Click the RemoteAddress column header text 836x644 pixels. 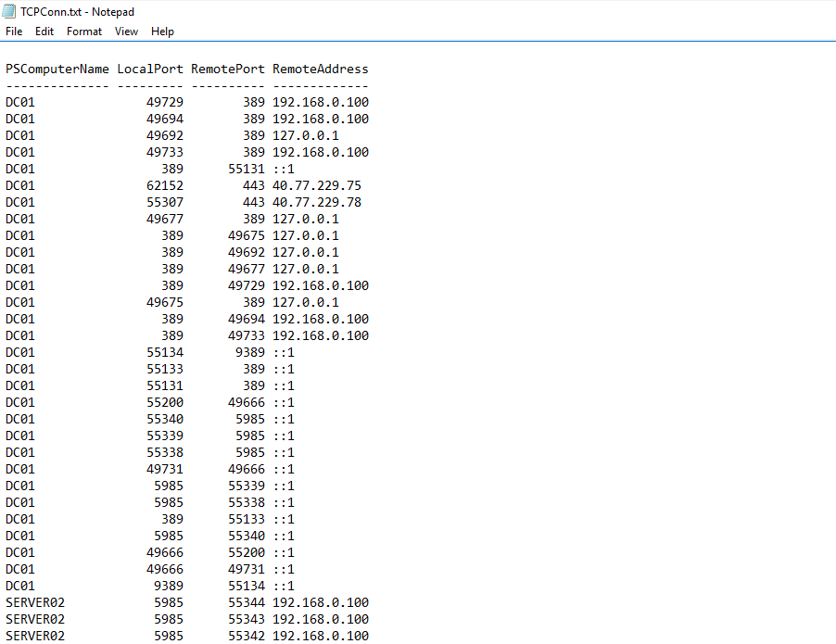coord(321,69)
